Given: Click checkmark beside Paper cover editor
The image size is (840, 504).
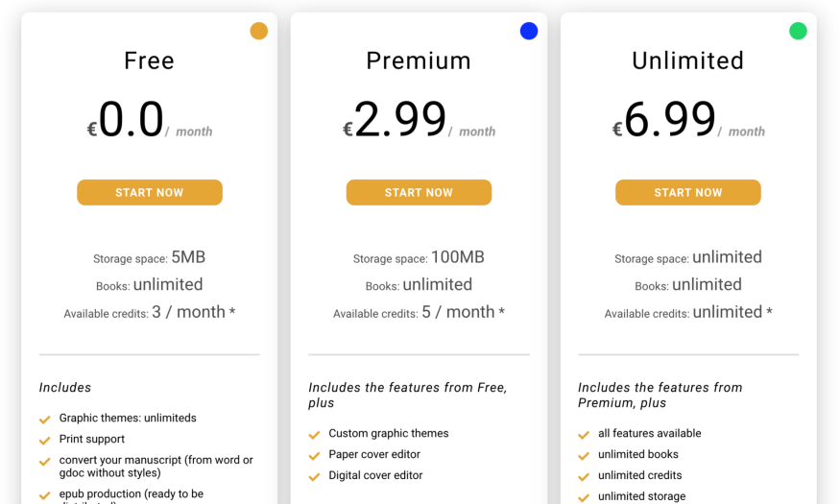Looking at the screenshot, I should [315, 456].
